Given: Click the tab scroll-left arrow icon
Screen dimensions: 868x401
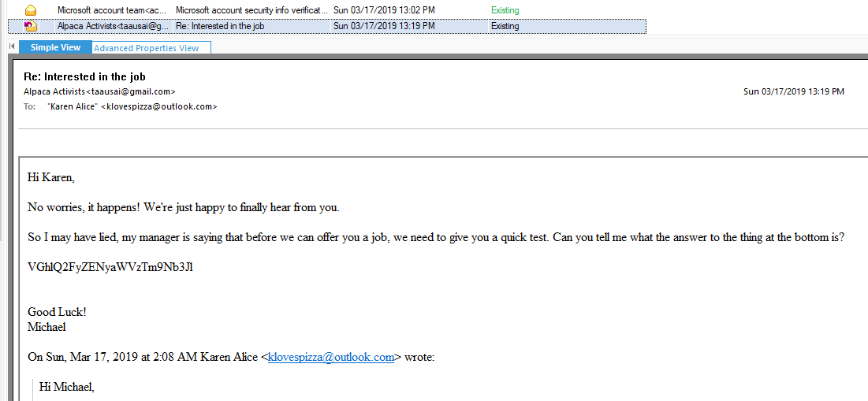Looking at the screenshot, I should click(x=11, y=47).
